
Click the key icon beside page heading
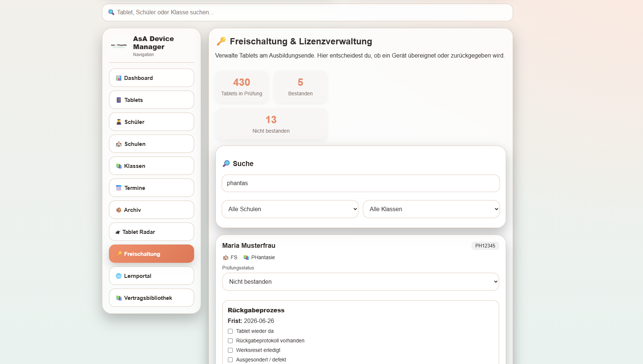[221, 41]
